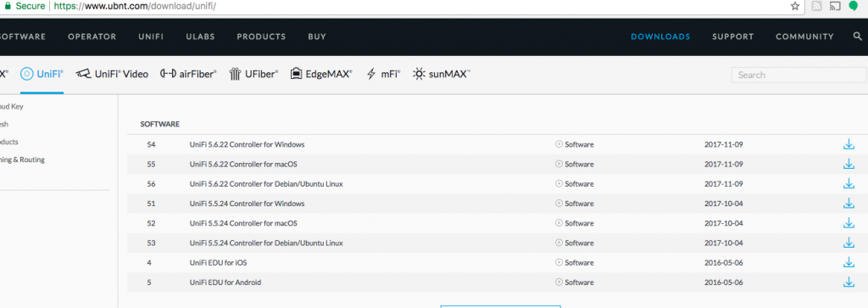Image resolution: width=868 pixels, height=308 pixels.
Task: Download UniFi EDU for iOS
Action: coord(848,262)
